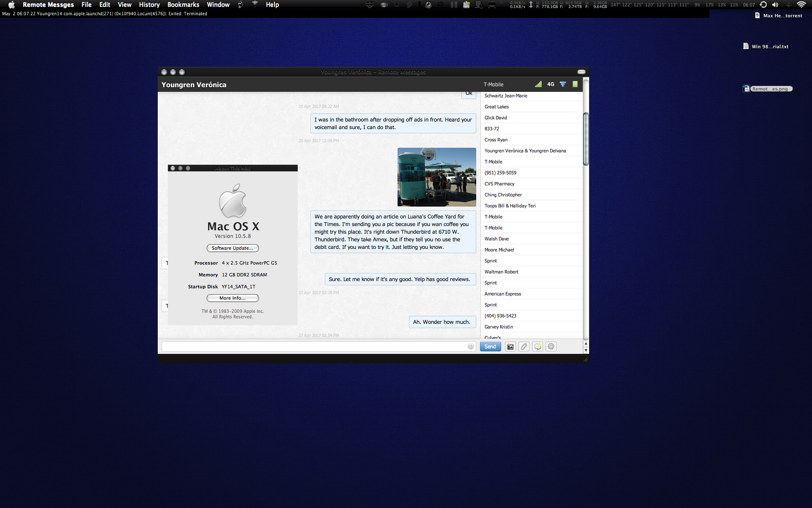Select the Walsh Dave conversation
The image size is (812, 508).
(x=532, y=239)
